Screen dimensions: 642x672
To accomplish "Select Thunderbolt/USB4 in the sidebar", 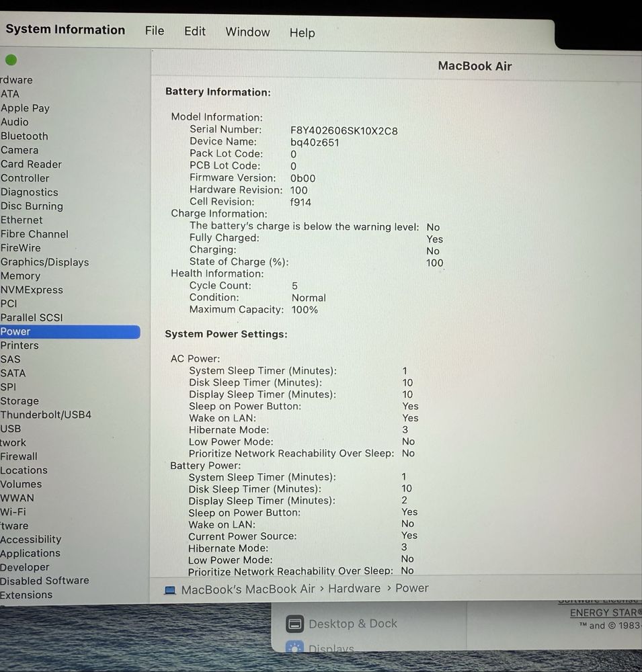I will pos(46,415).
